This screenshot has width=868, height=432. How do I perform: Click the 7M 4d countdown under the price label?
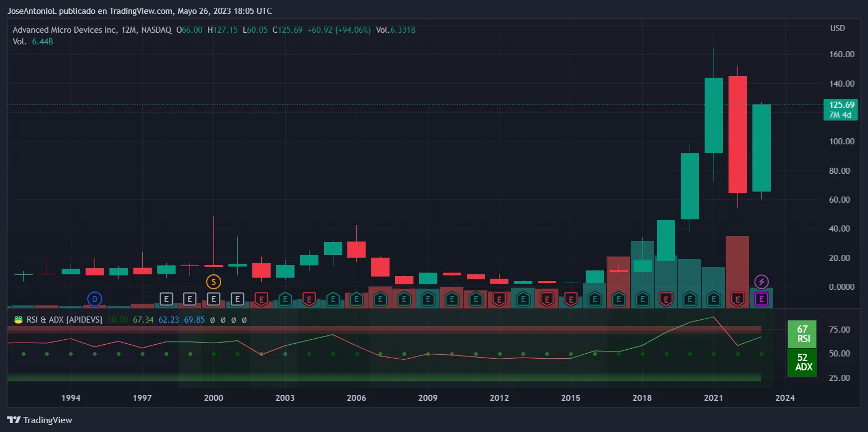pyautogui.click(x=840, y=114)
